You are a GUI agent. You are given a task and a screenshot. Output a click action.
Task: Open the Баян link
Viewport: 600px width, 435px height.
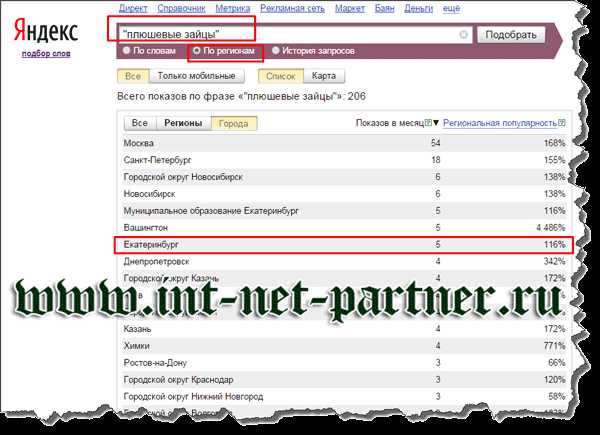click(384, 8)
